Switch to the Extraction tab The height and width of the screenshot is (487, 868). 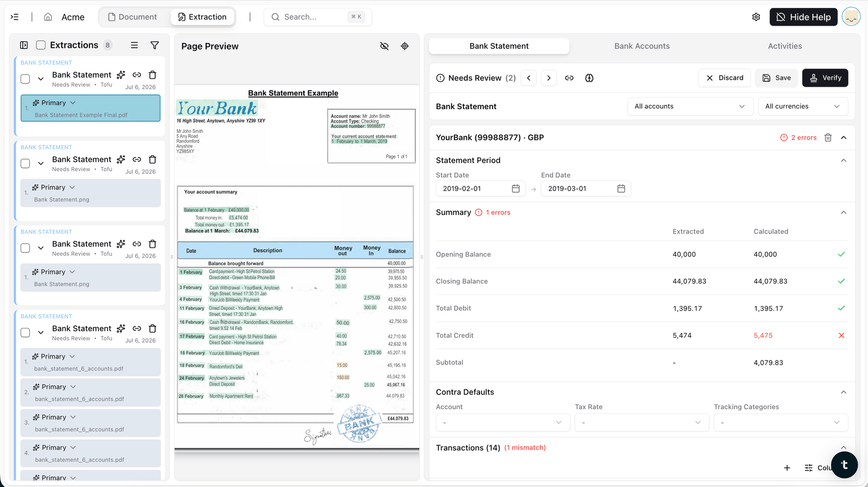tap(202, 17)
